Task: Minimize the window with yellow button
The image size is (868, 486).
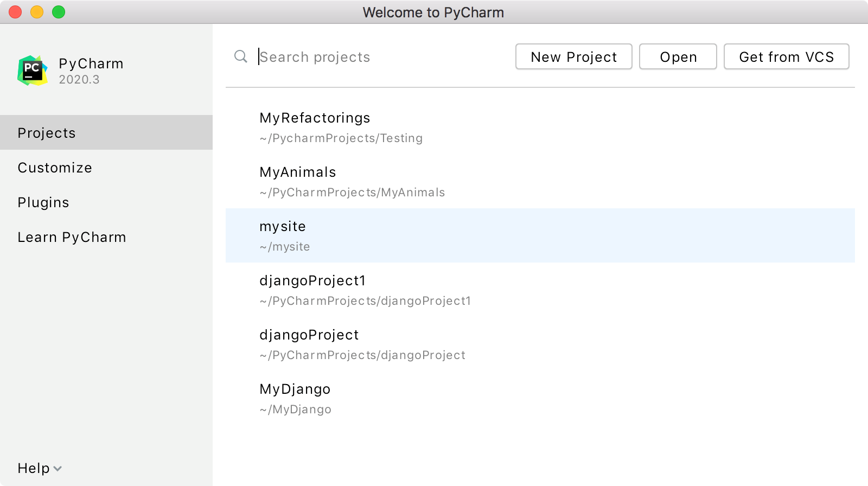Action: [x=37, y=12]
